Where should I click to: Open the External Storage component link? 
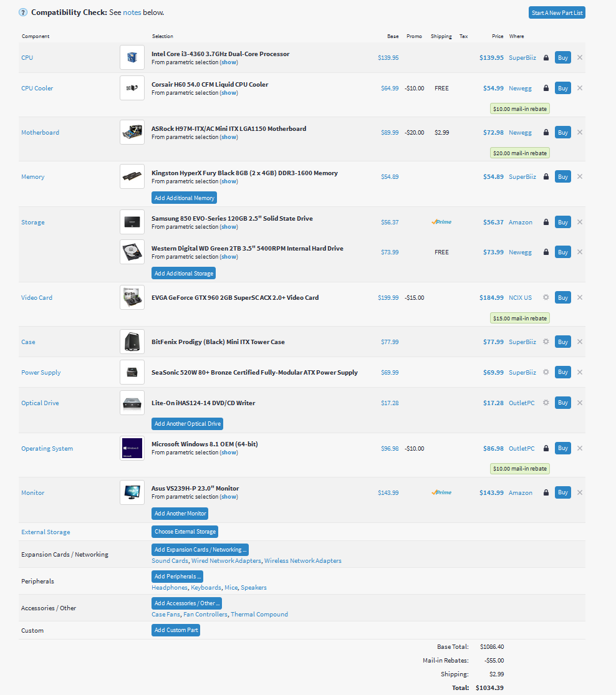46,532
